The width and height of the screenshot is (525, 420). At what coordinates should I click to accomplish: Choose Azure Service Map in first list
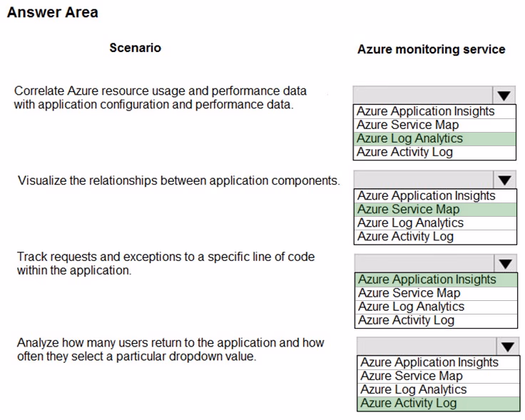coord(434,126)
